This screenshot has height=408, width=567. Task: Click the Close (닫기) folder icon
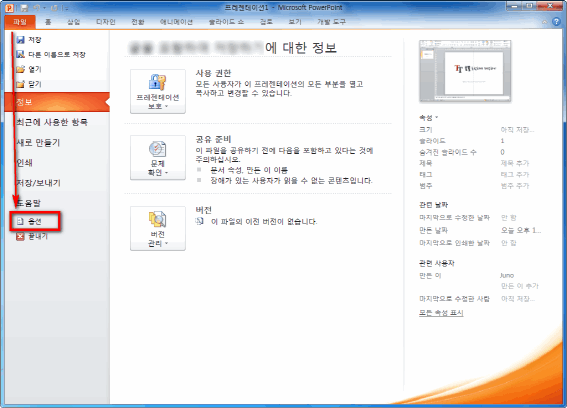(x=21, y=84)
